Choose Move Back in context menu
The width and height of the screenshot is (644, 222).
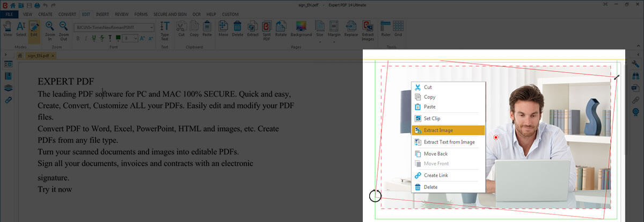448,154
